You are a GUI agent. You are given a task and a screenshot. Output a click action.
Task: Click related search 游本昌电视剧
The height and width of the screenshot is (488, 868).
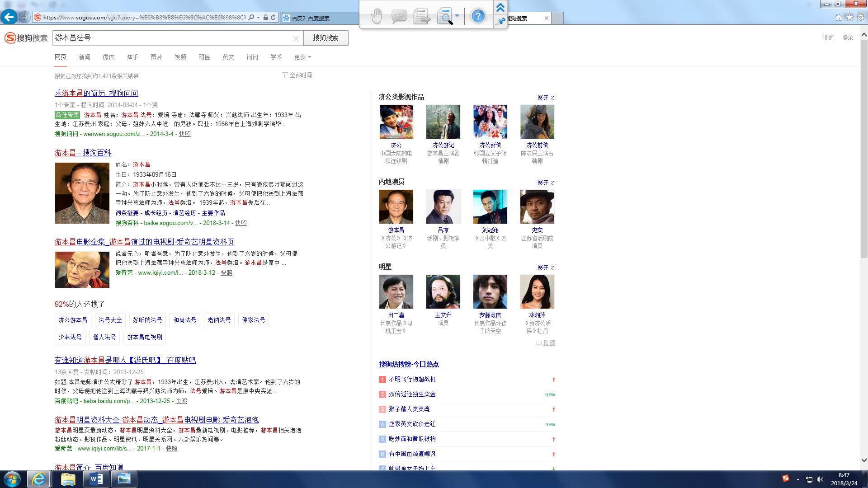click(x=145, y=337)
